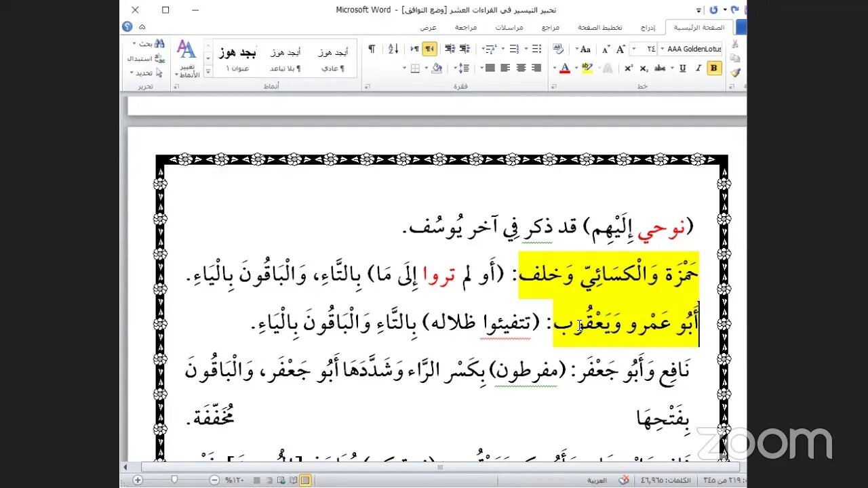
Task: Click the zoom out minus button
Action: 214,480
